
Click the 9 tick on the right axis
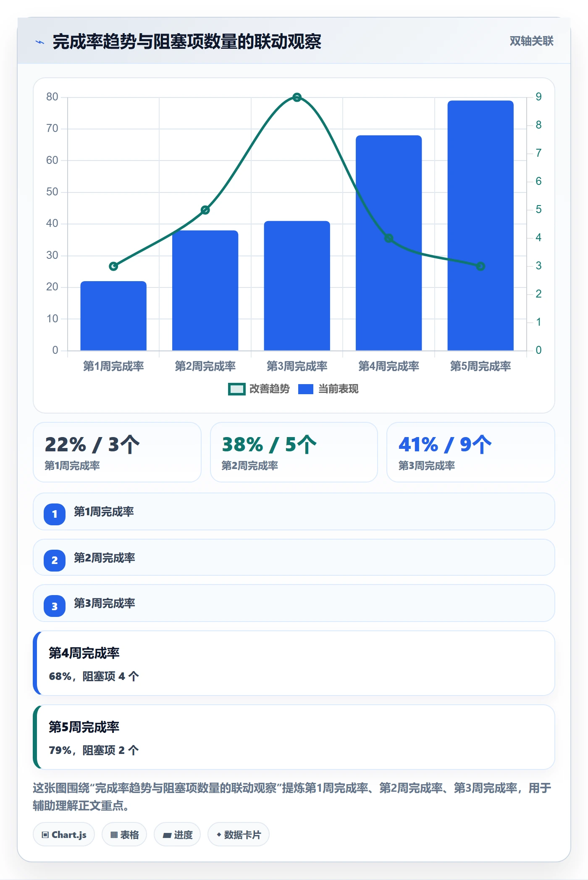click(x=538, y=97)
